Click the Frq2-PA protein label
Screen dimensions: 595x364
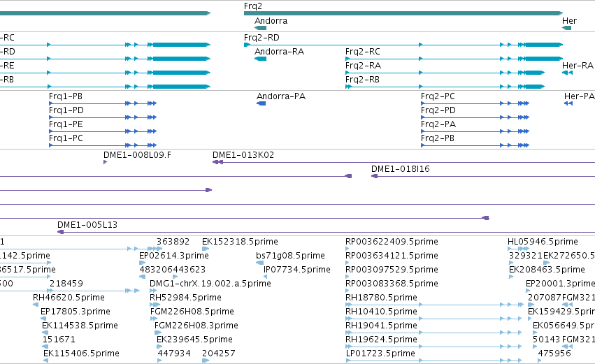coord(438,124)
